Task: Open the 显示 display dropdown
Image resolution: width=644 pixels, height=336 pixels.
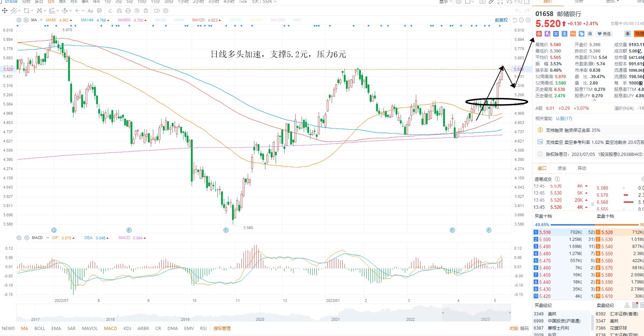Action: click(x=446, y=2)
